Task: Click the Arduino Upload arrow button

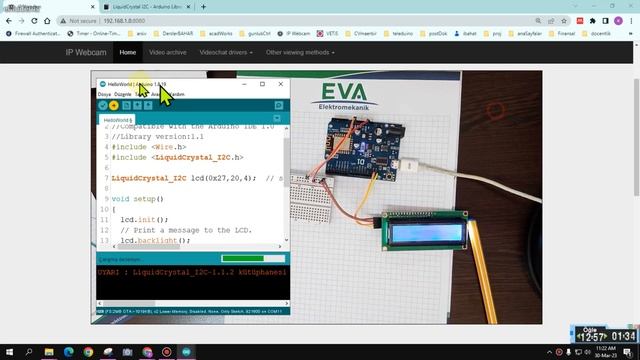Action: 114,105
